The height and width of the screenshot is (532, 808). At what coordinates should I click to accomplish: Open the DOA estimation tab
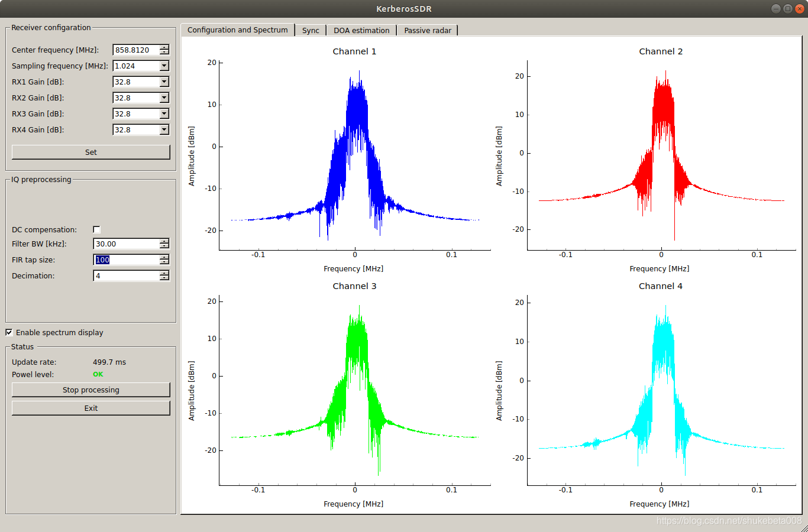361,31
